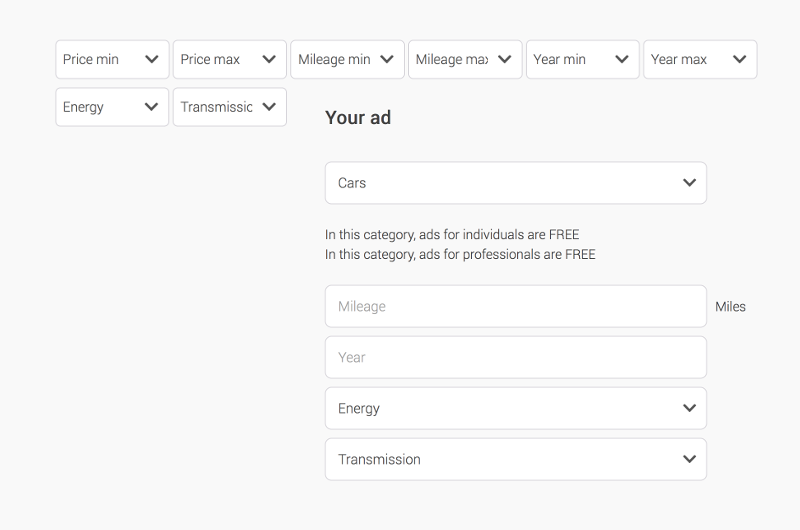Focus the Mileage input field
This screenshot has height=530, width=800.
[x=515, y=306]
